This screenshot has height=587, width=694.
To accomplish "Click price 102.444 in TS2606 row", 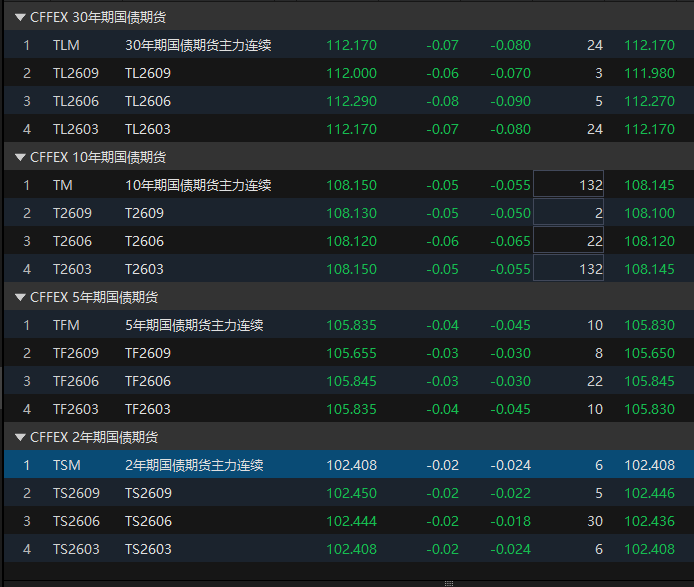I will click(351, 521).
